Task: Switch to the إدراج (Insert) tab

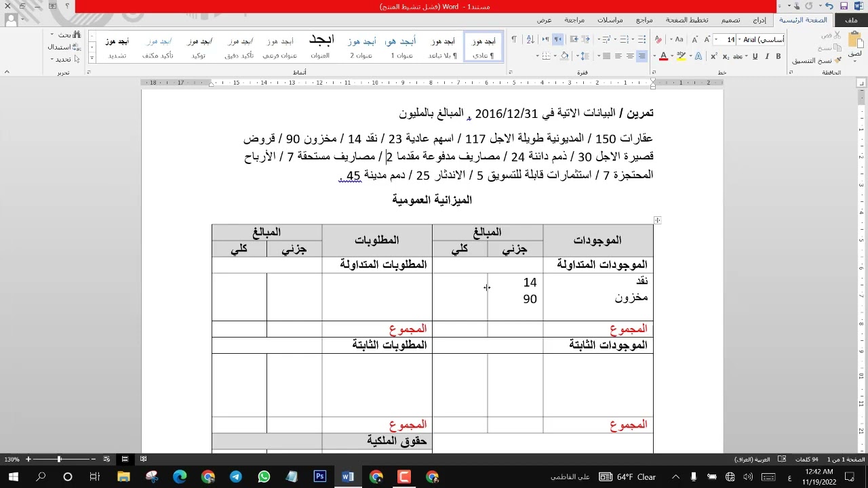Action: point(759,20)
